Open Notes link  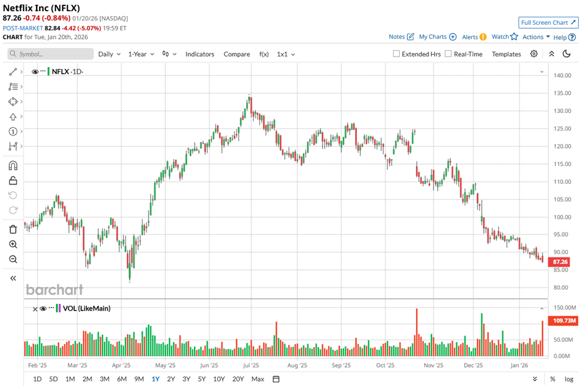[401, 37]
